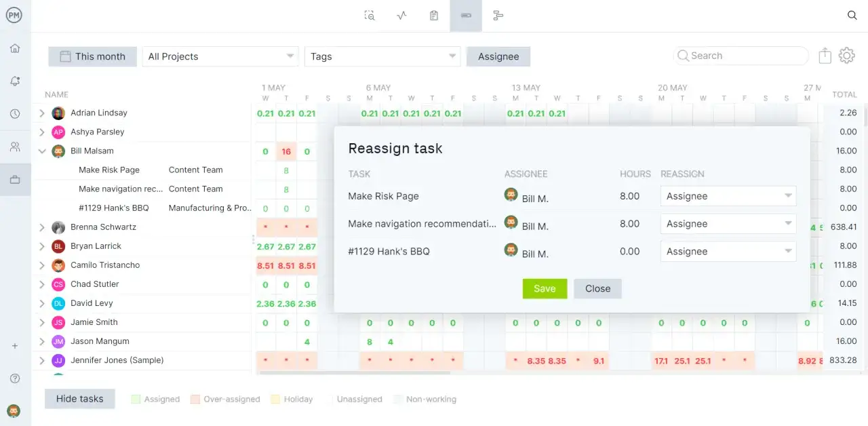This screenshot has height=426, width=868.
Task: Click the Over-assigned legend swatch
Action: 195,400
